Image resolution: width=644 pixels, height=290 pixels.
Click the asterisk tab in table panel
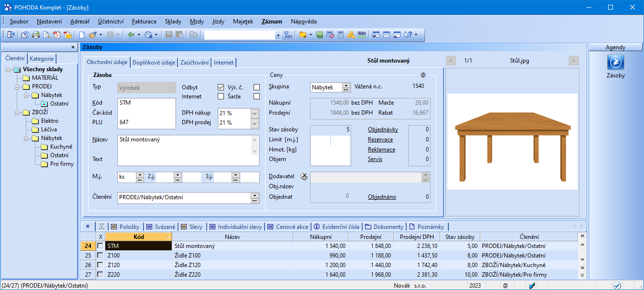click(x=88, y=227)
